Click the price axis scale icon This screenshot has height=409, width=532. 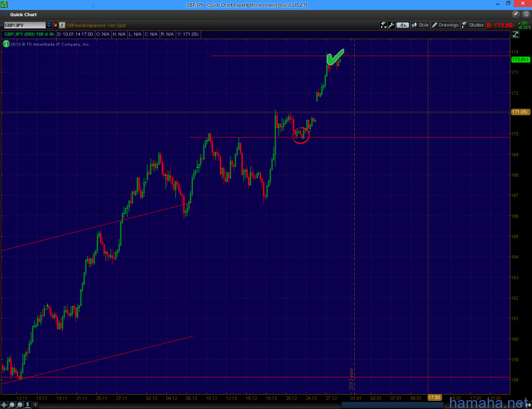[516, 34]
